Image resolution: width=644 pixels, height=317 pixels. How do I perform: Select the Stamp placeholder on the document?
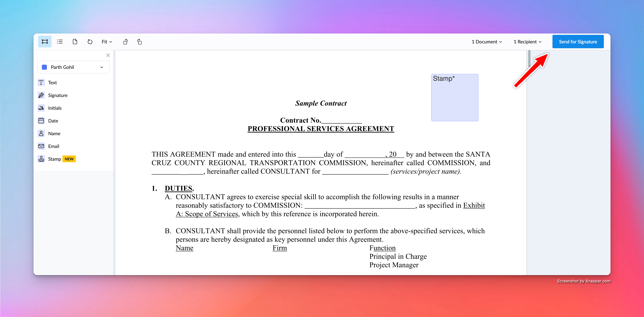455,98
